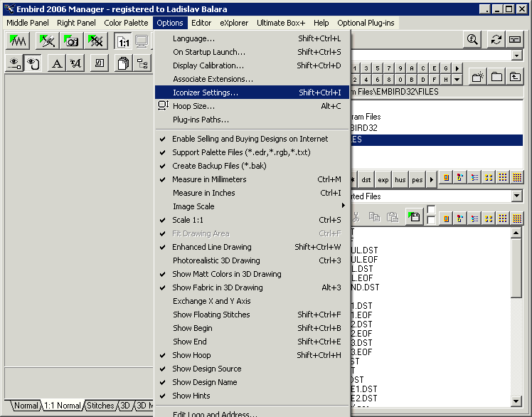Click the needle-and-thread editing toolbar icon
The width and height of the screenshot is (532, 417).
click(x=48, y=41)
